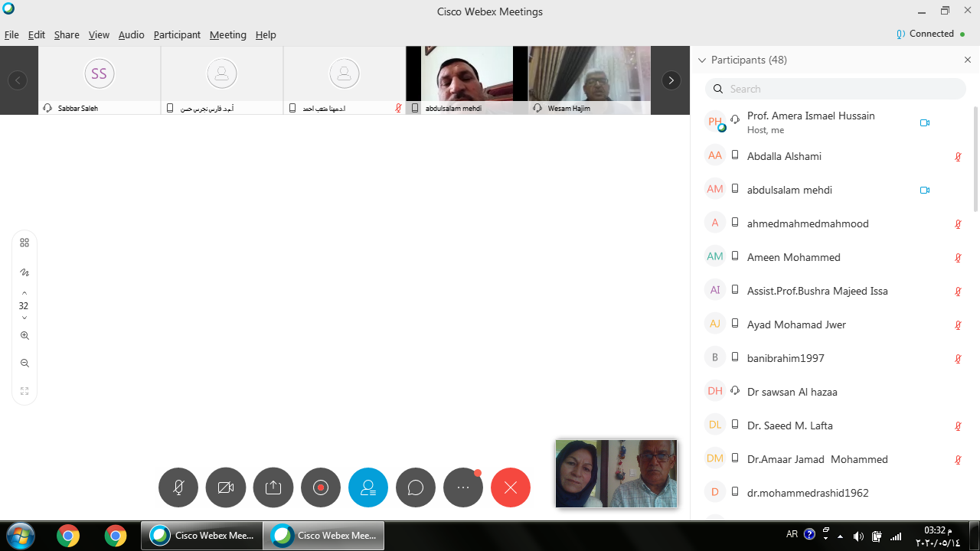Open the Meeting menu

point(227,34)
